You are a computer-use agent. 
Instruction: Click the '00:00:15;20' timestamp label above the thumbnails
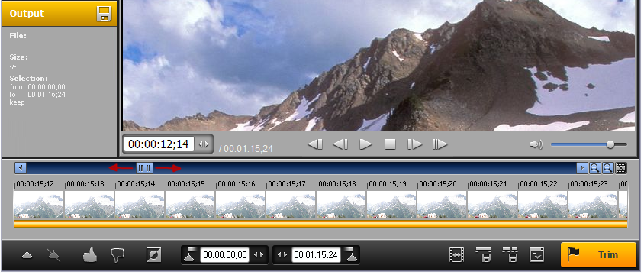(438, 184)
